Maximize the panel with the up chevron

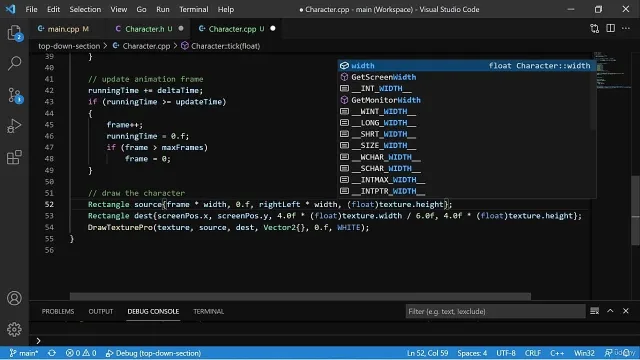click(610, 311)
